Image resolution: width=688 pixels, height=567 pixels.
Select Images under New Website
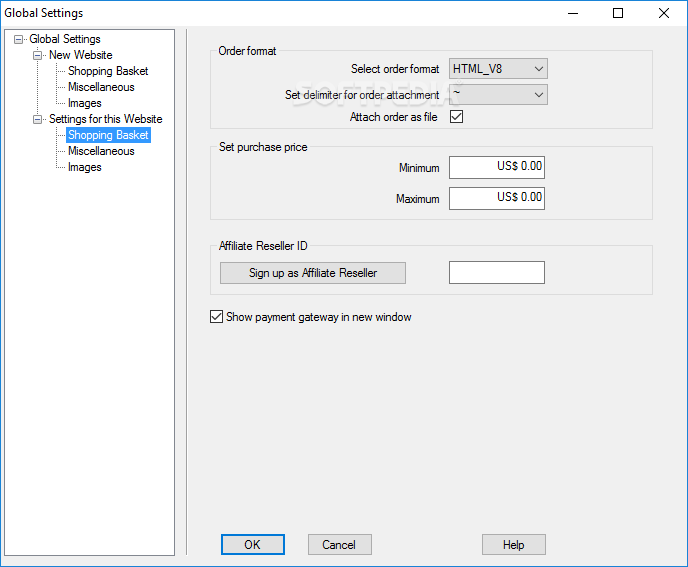click(x=84, y=103)
